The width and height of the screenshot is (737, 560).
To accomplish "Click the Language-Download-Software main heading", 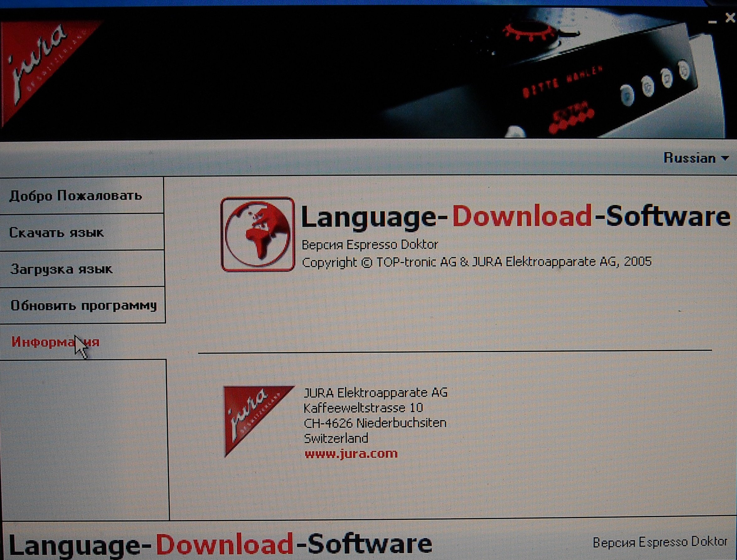I will tap(516, 216).
